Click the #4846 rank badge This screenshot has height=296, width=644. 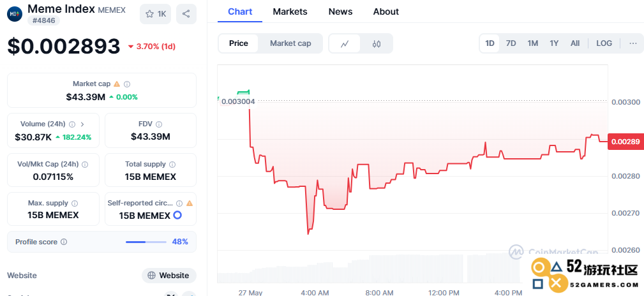click(43, 20)
